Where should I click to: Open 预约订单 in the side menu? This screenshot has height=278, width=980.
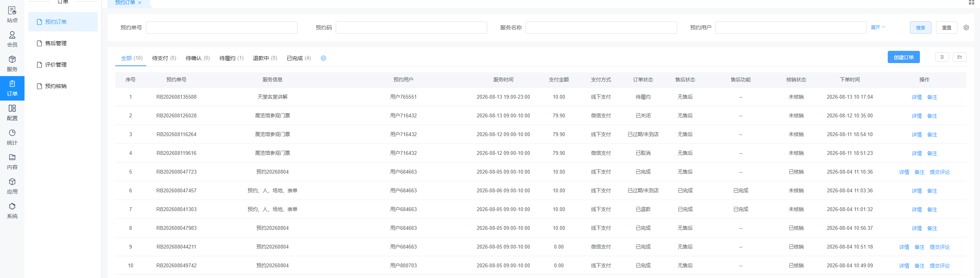point(63,22)
